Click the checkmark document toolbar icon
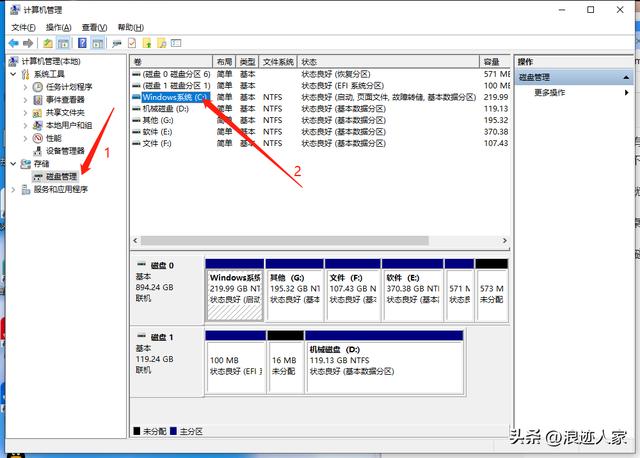The image size is (640, 458). (x=132, y=43)
